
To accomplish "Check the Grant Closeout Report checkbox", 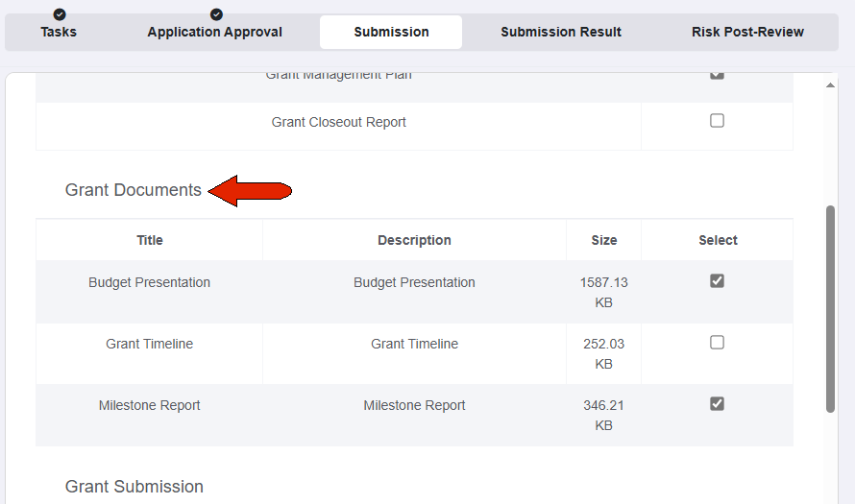I will pos(717,120).
